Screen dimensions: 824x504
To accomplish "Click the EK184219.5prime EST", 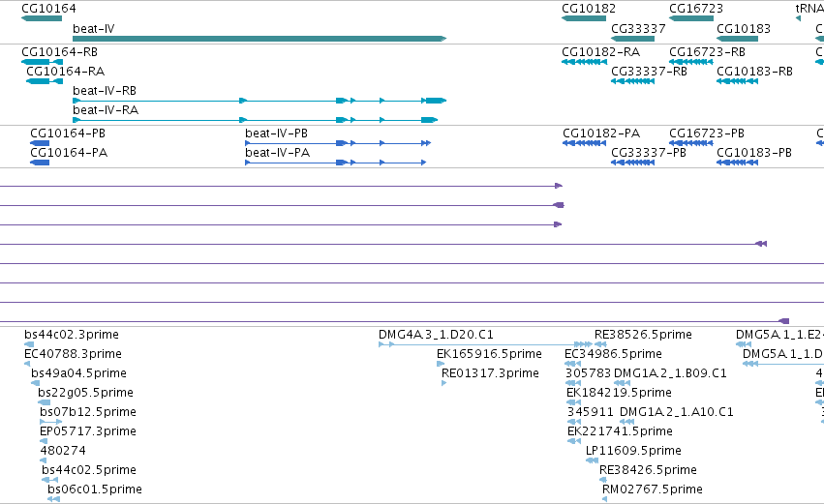I will click(x=574, y=402).
